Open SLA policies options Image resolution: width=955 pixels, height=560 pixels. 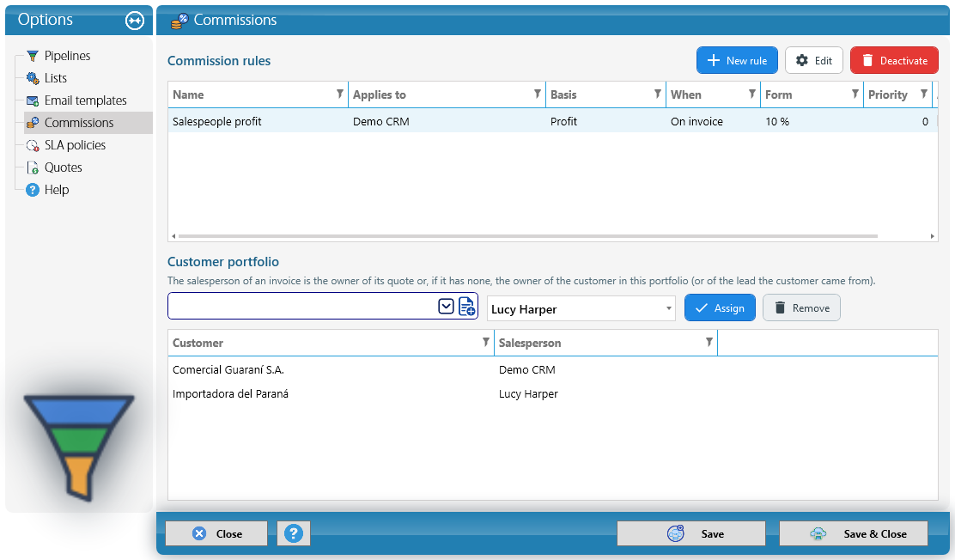coord(75,145)
